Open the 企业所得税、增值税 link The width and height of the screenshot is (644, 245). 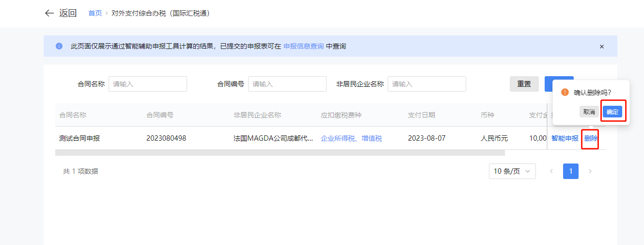[351, 138]
